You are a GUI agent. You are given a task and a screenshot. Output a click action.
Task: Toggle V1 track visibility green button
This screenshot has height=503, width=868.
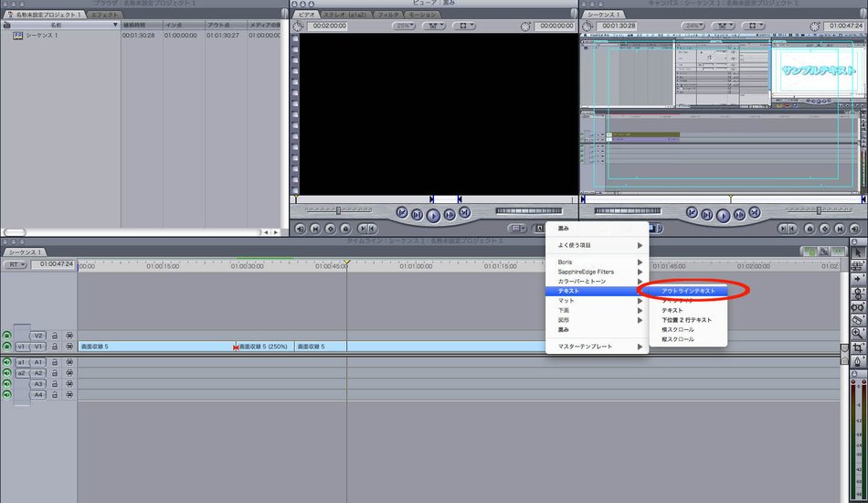[7, 347]
